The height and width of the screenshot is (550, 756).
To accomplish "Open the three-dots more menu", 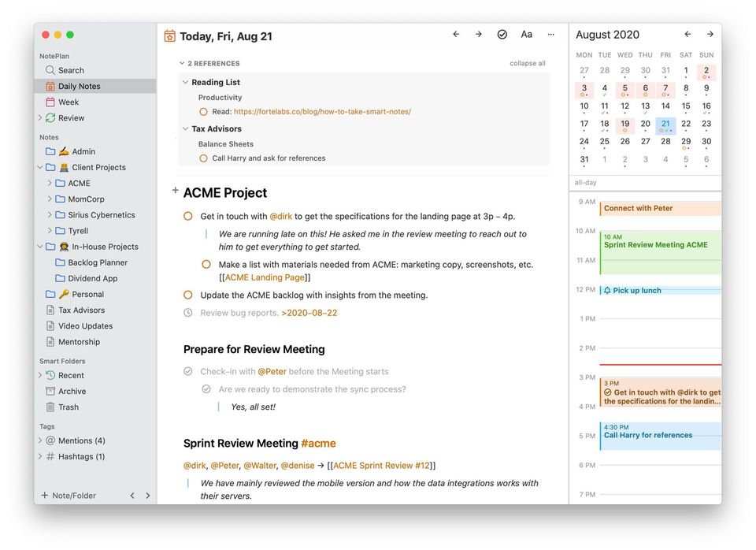I will 551,34.
